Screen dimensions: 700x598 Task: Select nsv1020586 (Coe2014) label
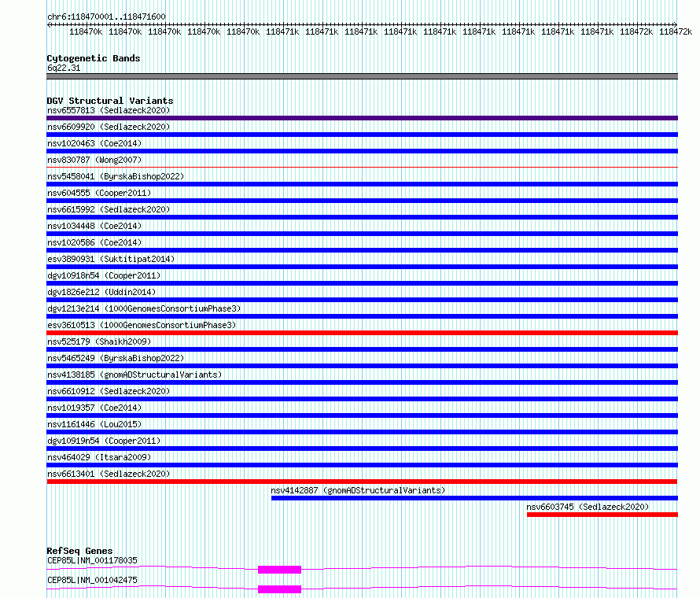[94, 242]
